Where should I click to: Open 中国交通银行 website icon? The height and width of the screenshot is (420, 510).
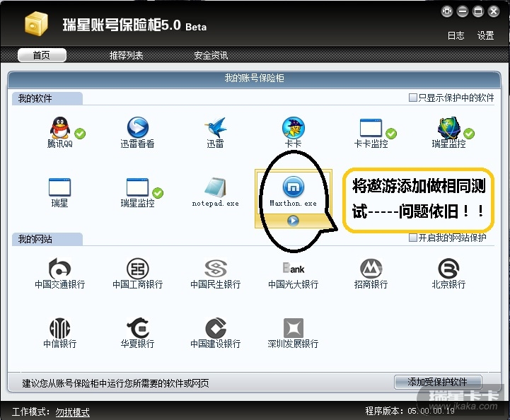(x=60, y=268)
